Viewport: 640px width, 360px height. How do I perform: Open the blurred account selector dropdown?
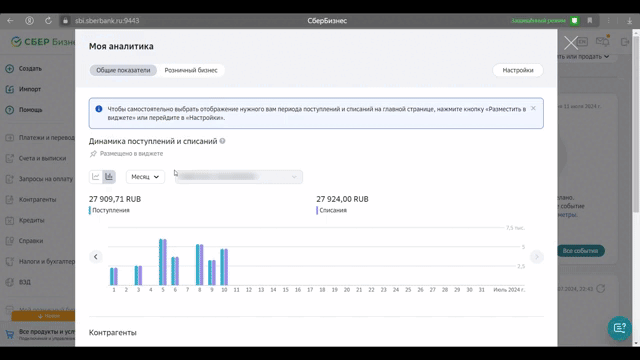[x=239, y=177]
